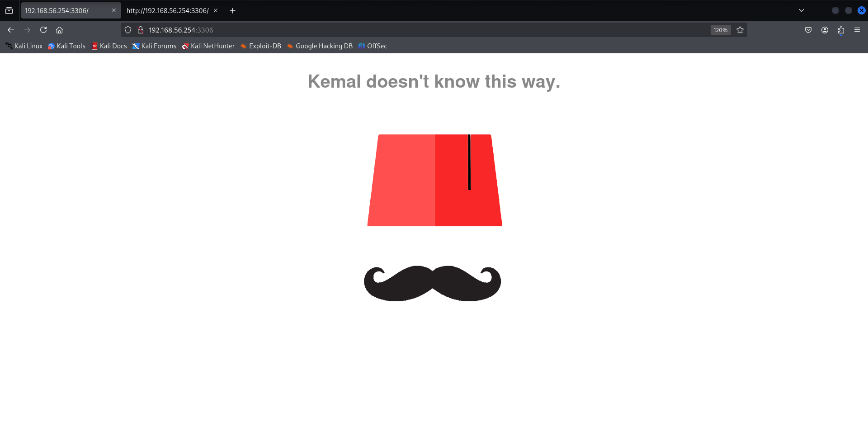Image resolution: width=868 pixels, height=421 pixels.
Task: Click the forward navigation arrow
Action: click(x=27, y=30)
